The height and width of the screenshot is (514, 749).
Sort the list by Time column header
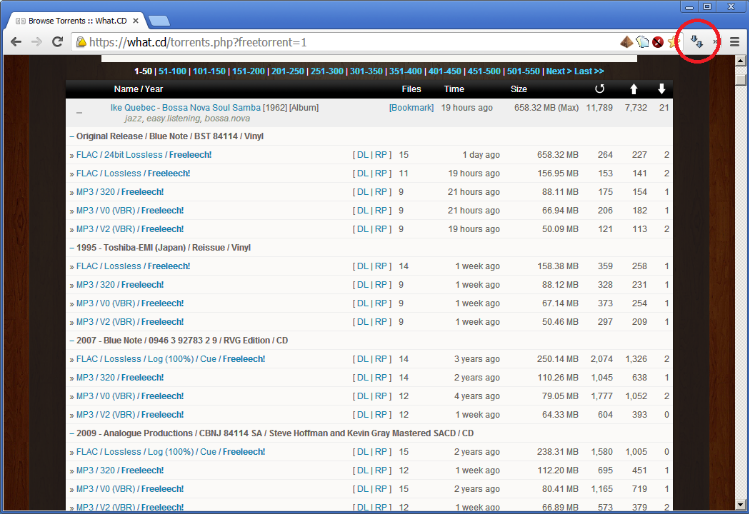coord(454,89)
